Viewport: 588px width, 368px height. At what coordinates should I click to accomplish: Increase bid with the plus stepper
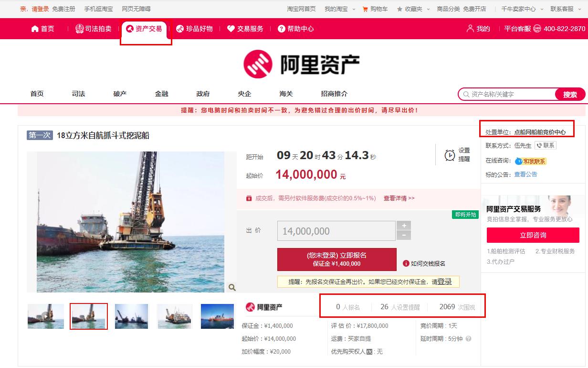pos(404,226)
